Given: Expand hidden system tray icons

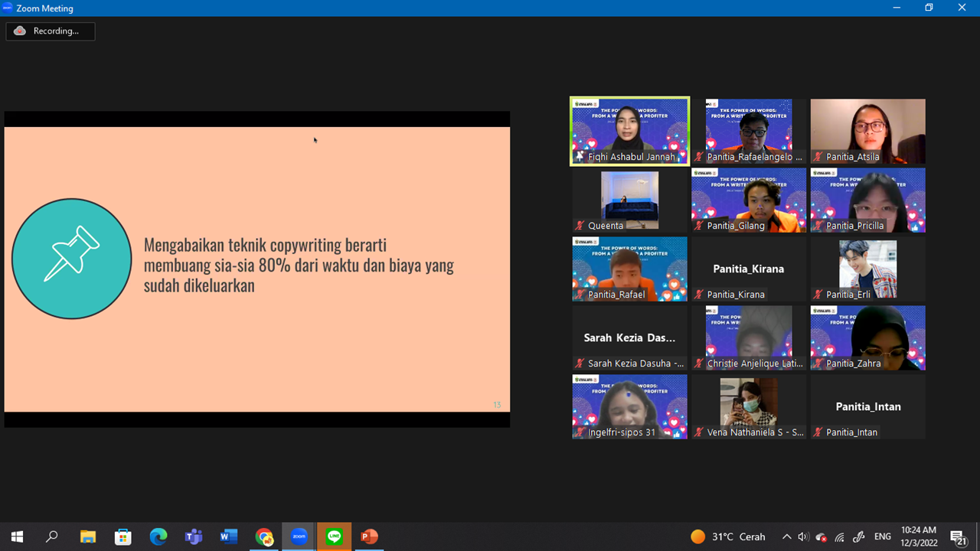Looking at the screenshot, I should [x=786, y=536].
